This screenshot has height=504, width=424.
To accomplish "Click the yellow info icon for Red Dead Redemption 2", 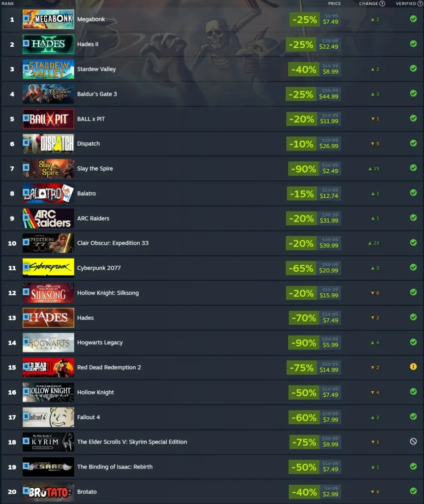I will click(413, 366).
